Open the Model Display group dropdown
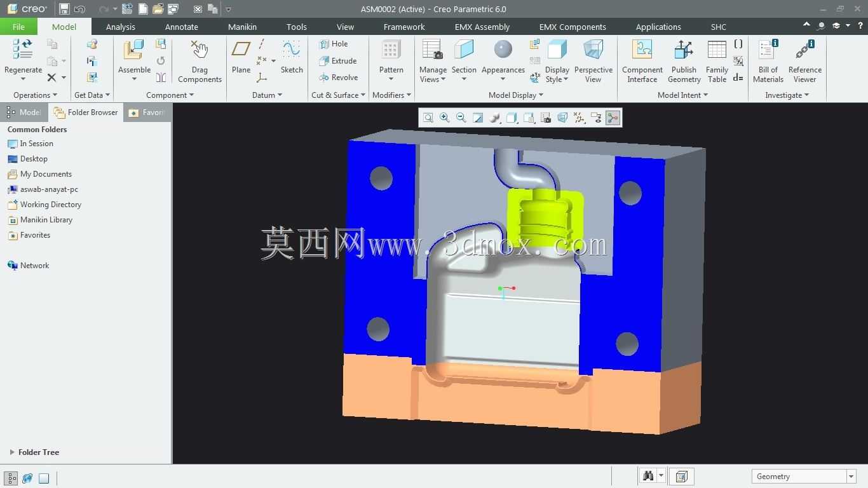The width and height of the screenshot is (868, 488). click(516, 95)
